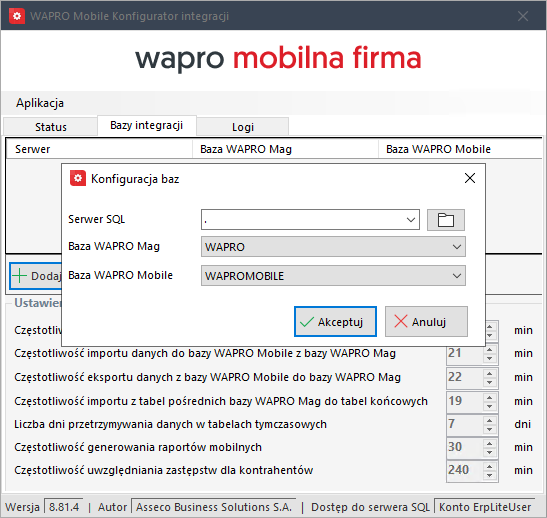Increase the import to WAPRO Mobile frequency value
This screenshot has width=547, height=518.
coord(490,350)
